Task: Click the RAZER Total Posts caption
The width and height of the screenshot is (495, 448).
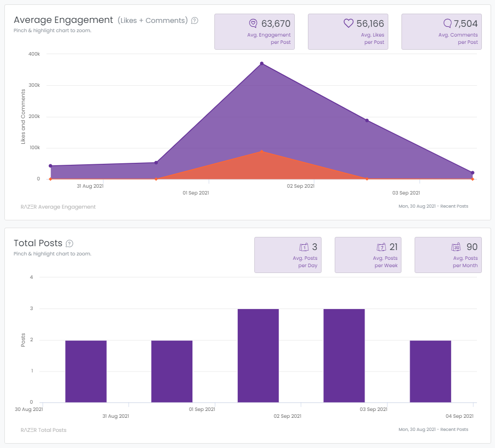Action: click(43, 430)
